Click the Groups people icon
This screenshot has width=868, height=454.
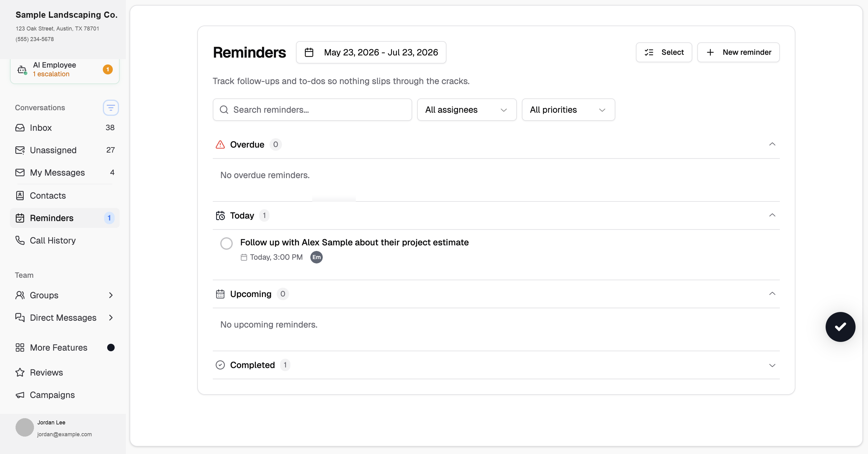[x=20, y=295]
